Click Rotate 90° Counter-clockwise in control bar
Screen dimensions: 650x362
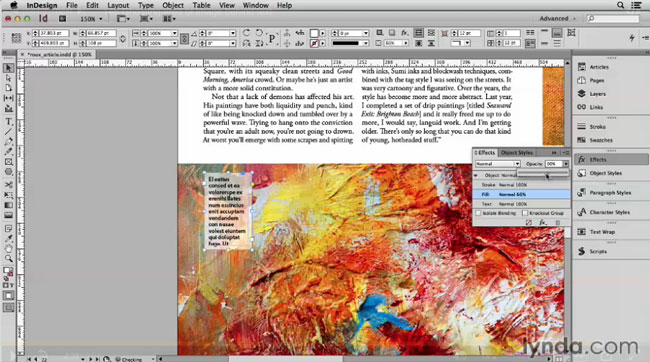point(259,33)
